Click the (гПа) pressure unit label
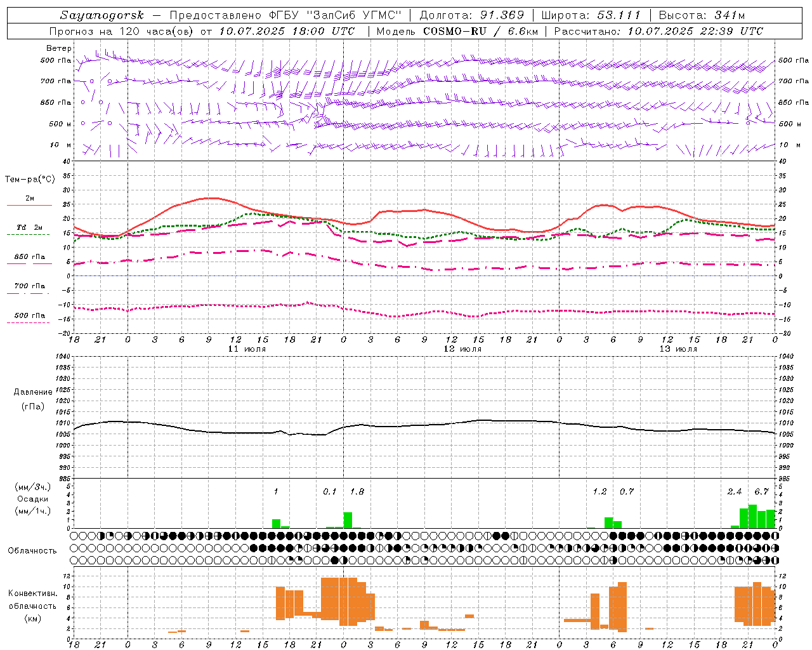Viewport: 812px width, 650px height. [x=33, y=407]
